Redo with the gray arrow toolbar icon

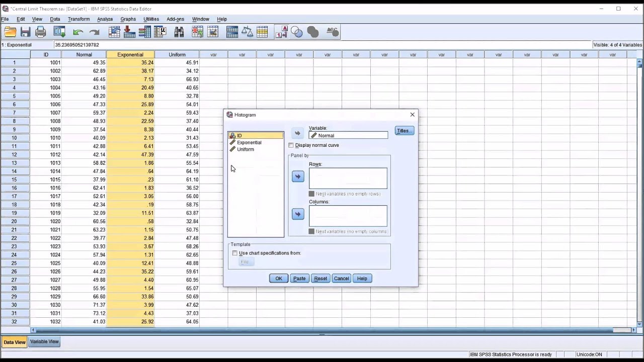click(x=94, y=32)
